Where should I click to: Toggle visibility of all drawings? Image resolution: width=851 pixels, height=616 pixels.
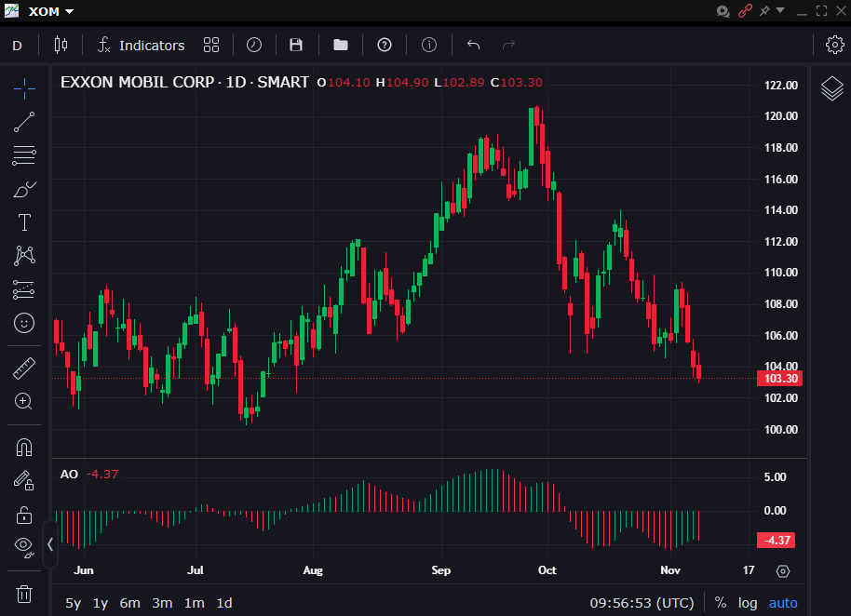(24, 546)
